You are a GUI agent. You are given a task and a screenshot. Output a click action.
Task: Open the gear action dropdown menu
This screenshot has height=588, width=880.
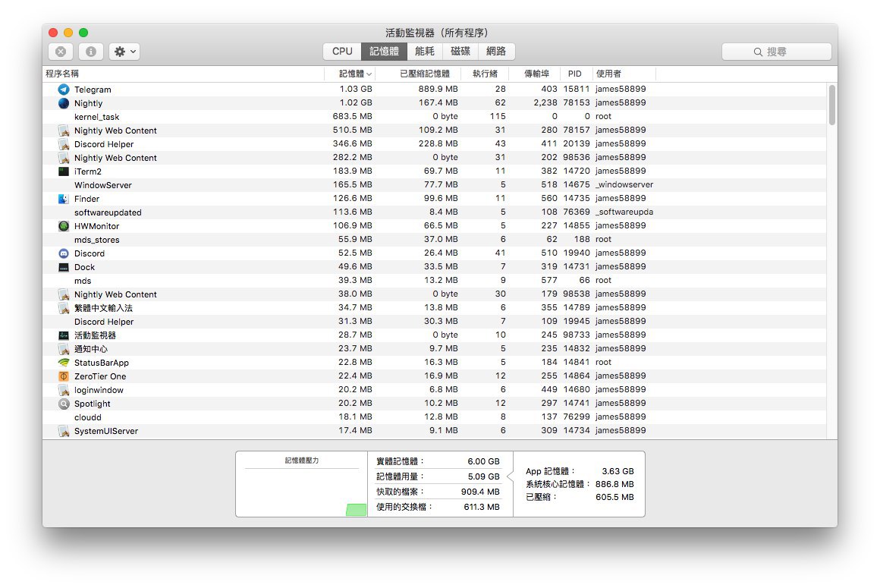[124, 52]
